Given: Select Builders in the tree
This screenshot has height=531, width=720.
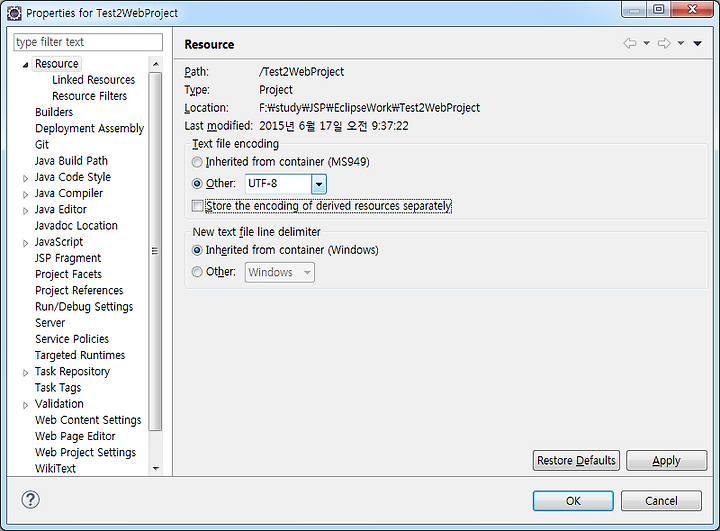Looking at the screenshot, I should [x=54, y=112].
